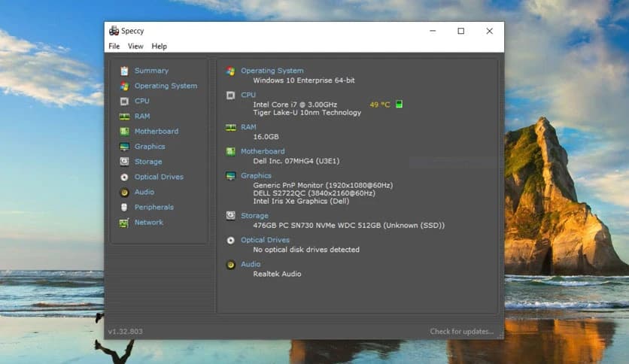Image resolution: width=629 pixels, height=364 pixels.
Task: Go to CPU section in sidebar
Action: coord(142,101)
